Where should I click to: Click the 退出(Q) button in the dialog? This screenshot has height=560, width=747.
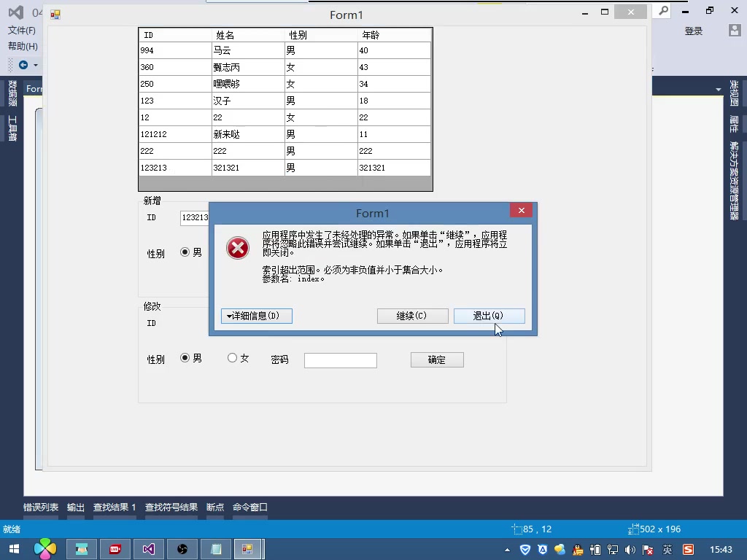point(489,316)
